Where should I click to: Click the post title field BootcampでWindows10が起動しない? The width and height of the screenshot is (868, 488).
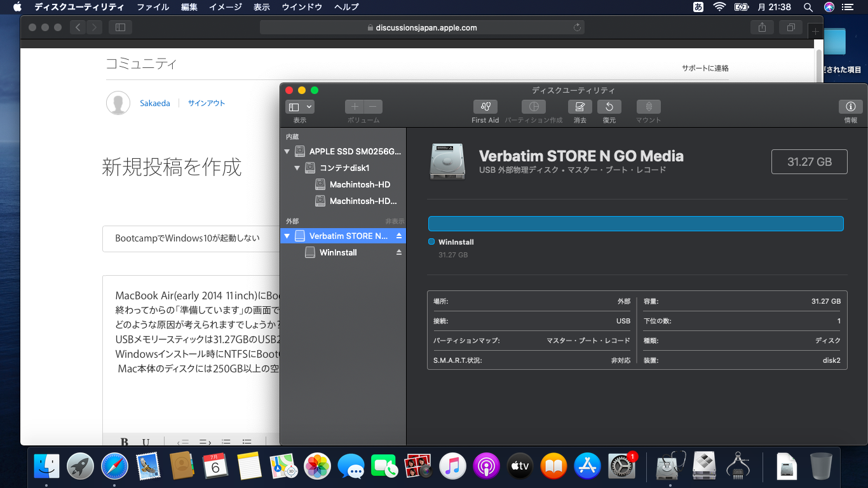pyautogui.click(x=191, y=238)
